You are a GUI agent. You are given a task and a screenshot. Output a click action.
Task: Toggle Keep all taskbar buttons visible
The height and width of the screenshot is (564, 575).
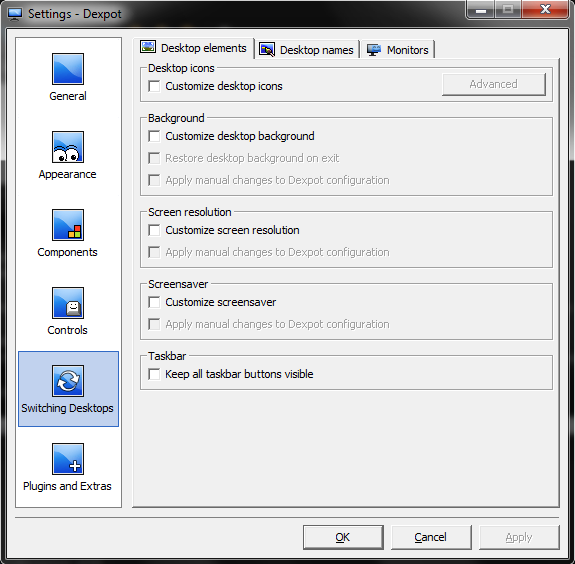[x=154, y=374]
